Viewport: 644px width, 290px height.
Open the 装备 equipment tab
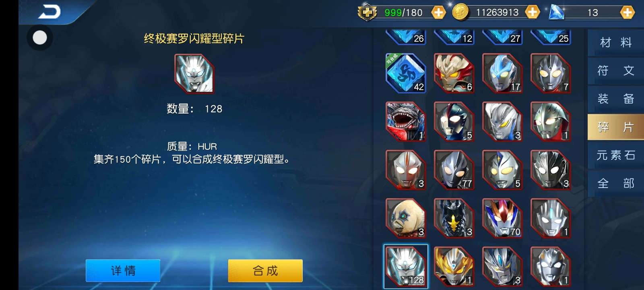pyautogui.click(x=616, y=99)
